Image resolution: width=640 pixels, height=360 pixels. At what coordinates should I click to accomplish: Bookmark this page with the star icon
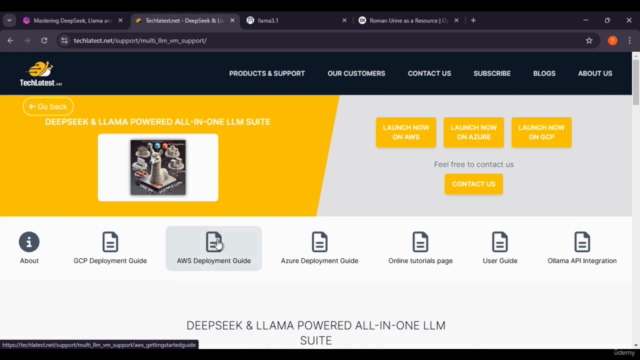coord(589,40)
